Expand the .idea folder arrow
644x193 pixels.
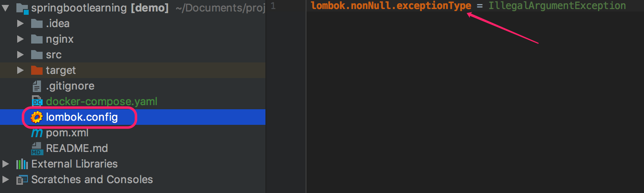click(x=20, y=23)
